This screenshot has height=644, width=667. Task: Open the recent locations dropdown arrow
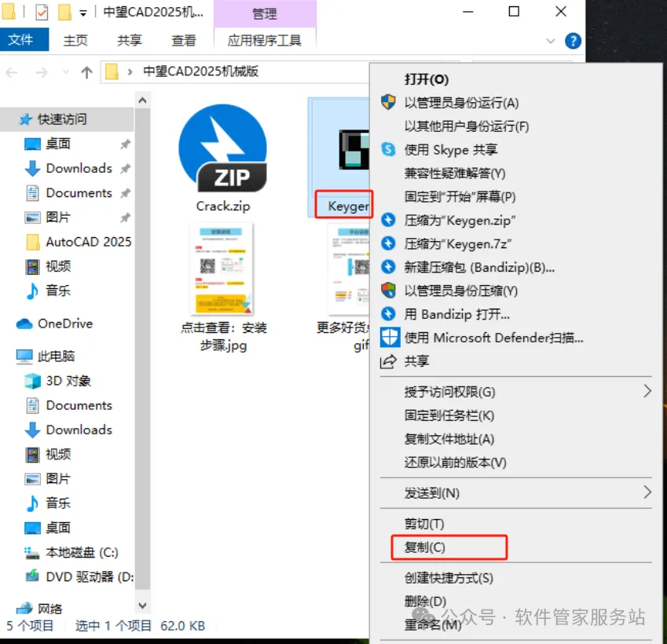(65, 72)
